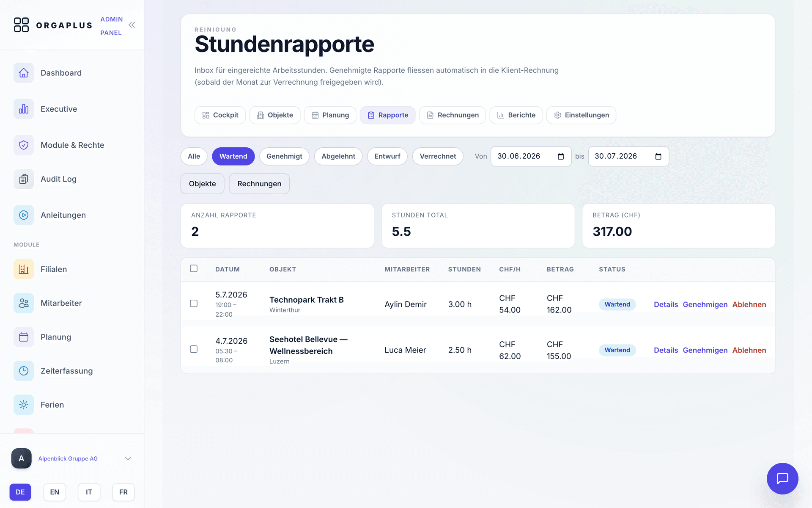Click the Alpenblick Gruppe AG name
This screenshot has height=508, width=812.
(x=68, y=458)
